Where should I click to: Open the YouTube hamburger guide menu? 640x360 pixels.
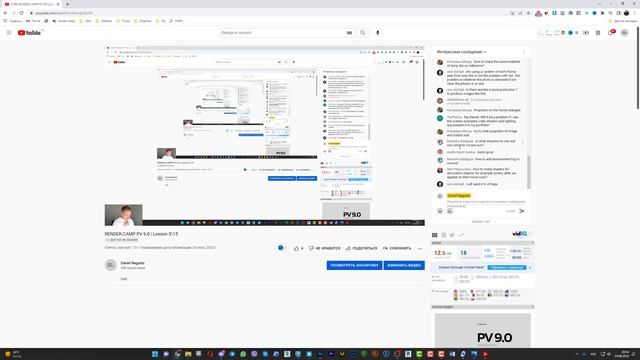[9, 33]
